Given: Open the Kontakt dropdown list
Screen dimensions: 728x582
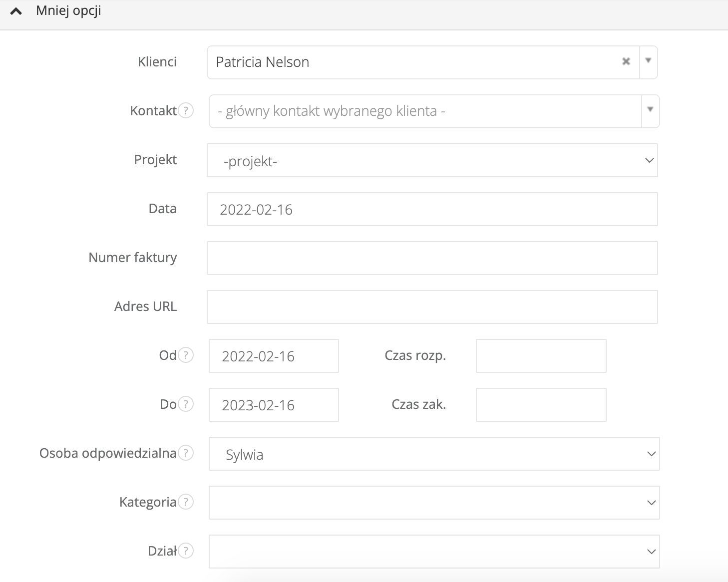Looking at the screenshot, I should pos(650,110).
